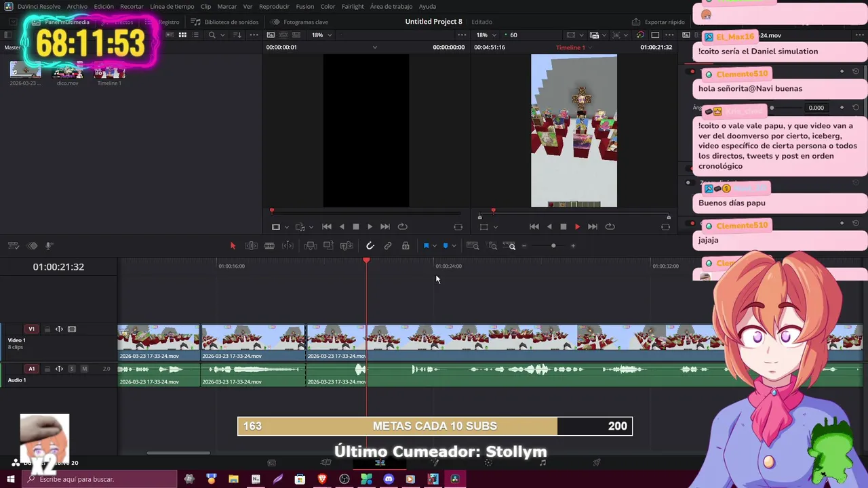Viewport: 868px width, 488px height.
Task: Toggle timeline snapping magnet
Action: point(370,246)
